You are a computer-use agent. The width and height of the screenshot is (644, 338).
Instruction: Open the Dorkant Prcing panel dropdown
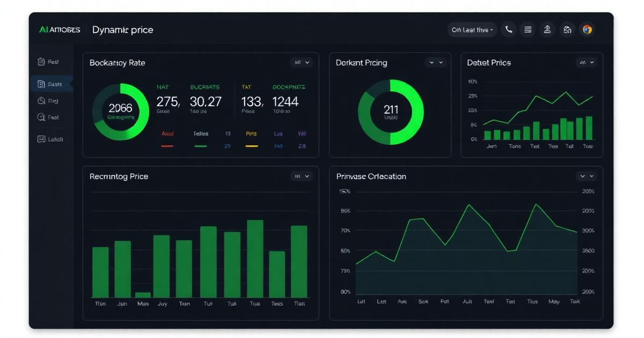click(435, 62)
